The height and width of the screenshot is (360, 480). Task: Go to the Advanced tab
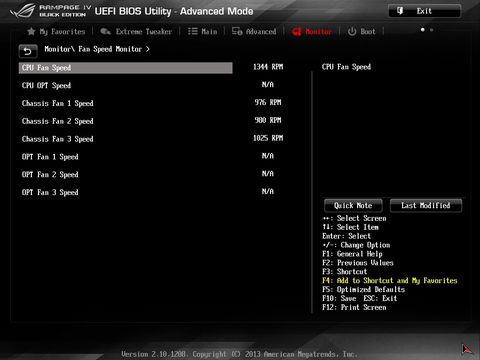(x=254, y=32)
